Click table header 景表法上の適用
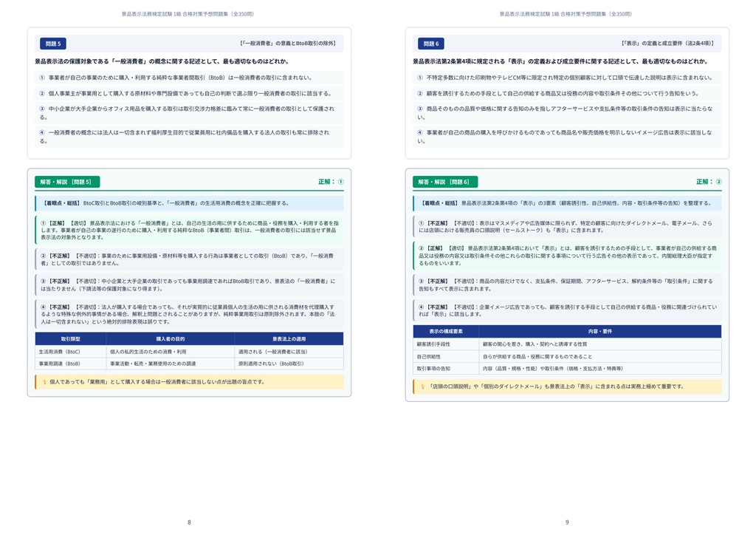Image resolution: width=756 pixels, height=535 pixels. tap(289, 339)
